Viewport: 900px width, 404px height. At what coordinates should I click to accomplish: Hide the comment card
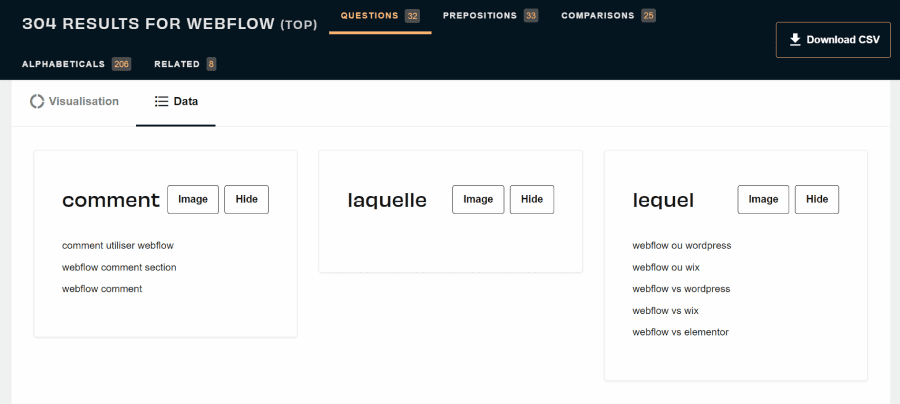coord(246,200)
